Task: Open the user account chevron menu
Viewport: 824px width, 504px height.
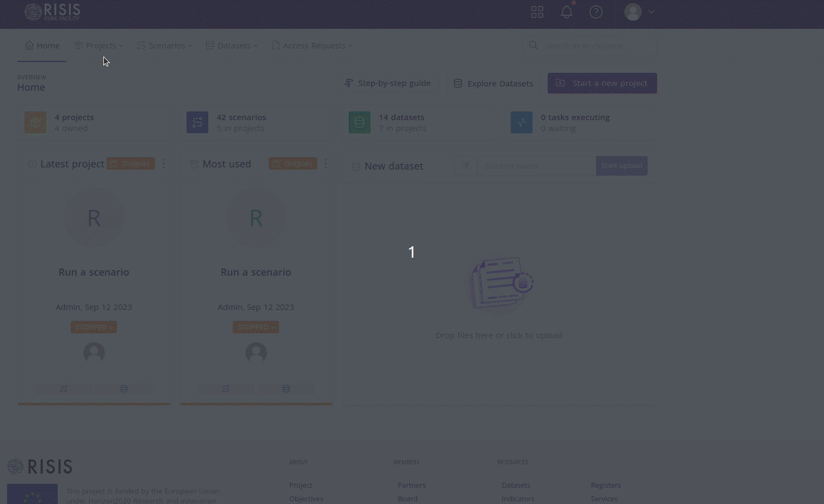Action: click(x=651, y=12)
